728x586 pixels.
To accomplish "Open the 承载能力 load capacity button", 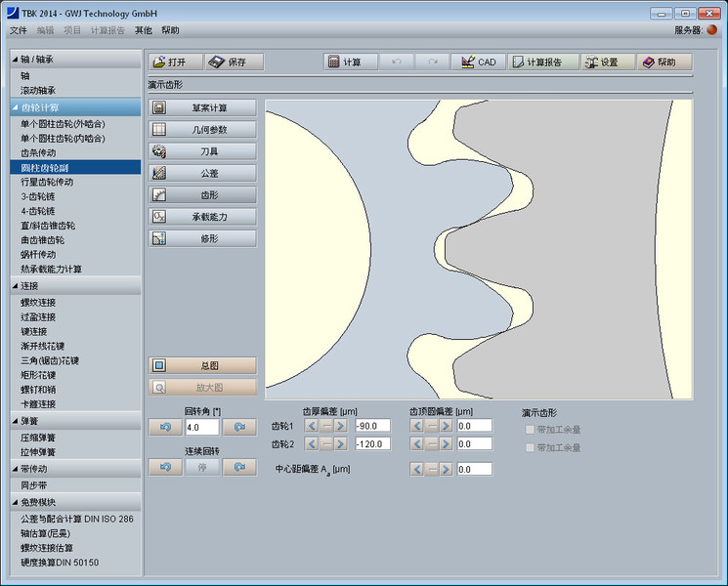I will click(203, 216).
